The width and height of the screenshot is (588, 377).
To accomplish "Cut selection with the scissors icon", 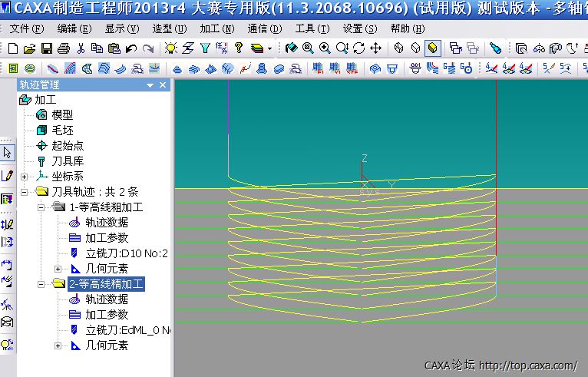I will click(x=81, y=48).
